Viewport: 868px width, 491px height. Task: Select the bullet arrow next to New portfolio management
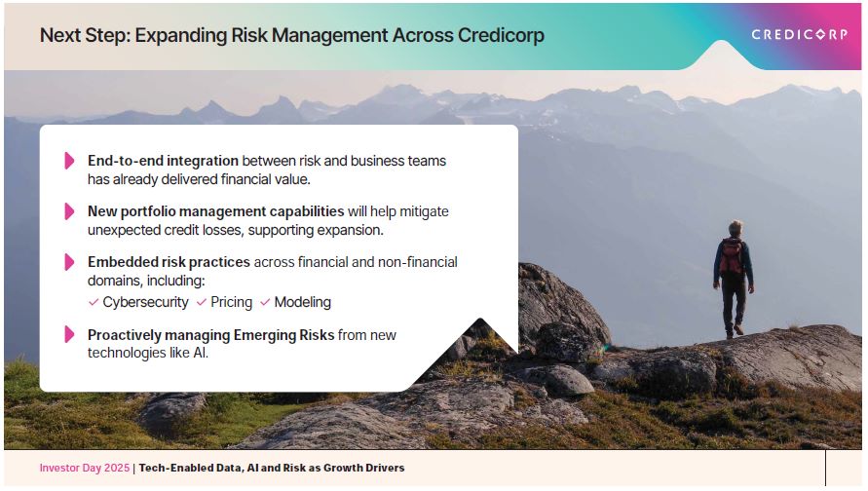[69, 211]
